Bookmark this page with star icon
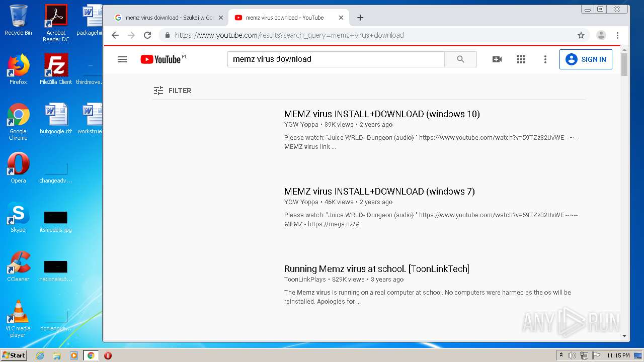644x362 pixels. tap(581, 35)
